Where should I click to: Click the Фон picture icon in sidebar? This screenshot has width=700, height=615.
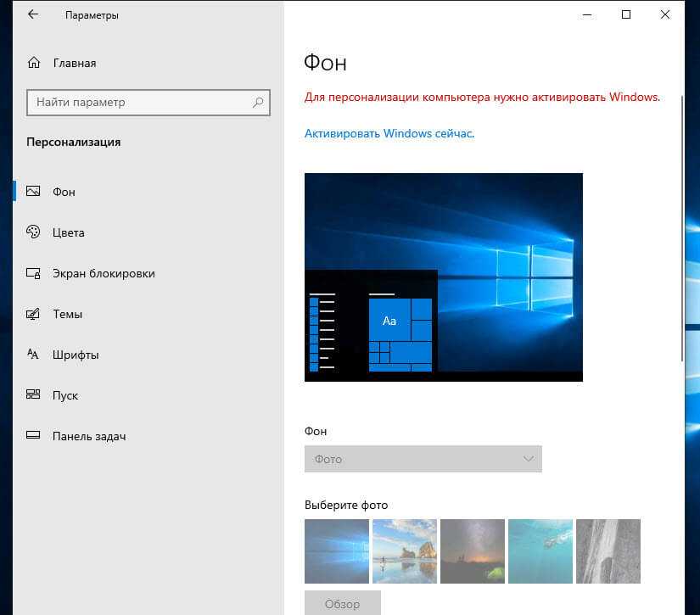click(34, 192)
